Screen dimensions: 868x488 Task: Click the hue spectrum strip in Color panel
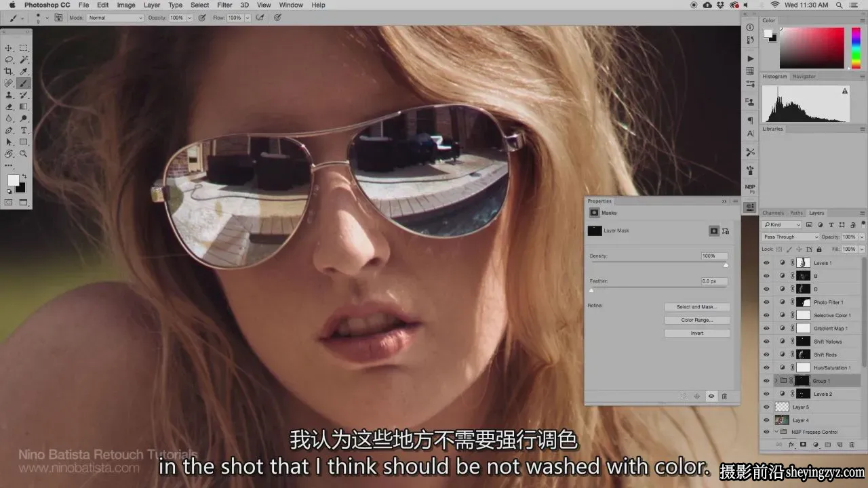(856, 47)
